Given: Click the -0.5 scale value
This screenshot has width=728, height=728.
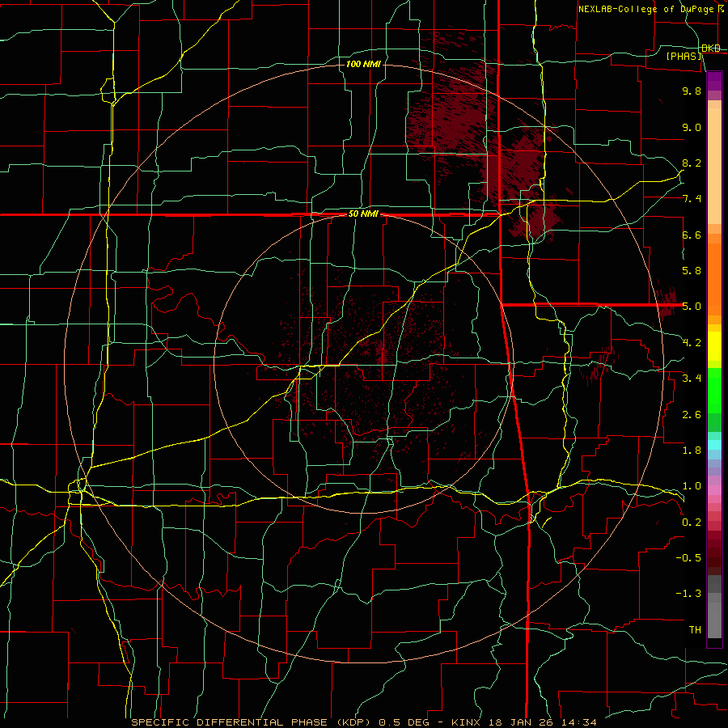Looking at the screenshot, I should (x=688, y=558).
